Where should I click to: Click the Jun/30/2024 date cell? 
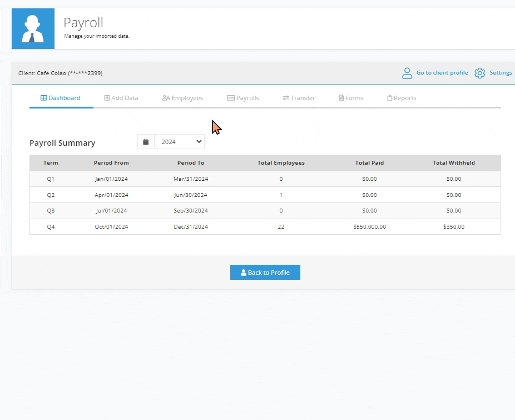click(x=191, y=195)
